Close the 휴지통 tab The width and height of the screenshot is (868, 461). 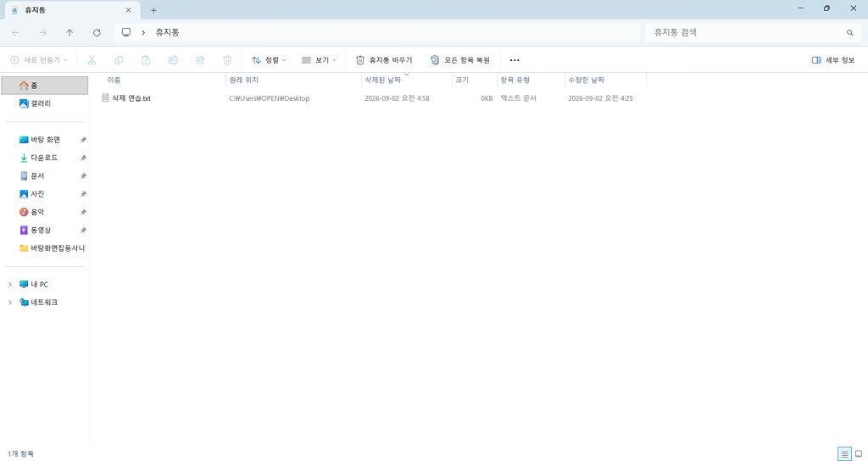click(129, 10)
